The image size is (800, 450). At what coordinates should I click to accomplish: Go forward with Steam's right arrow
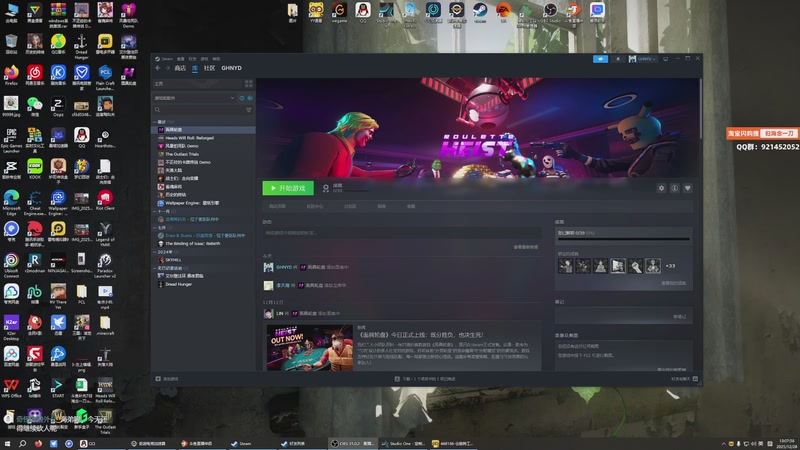pos(167,68)
